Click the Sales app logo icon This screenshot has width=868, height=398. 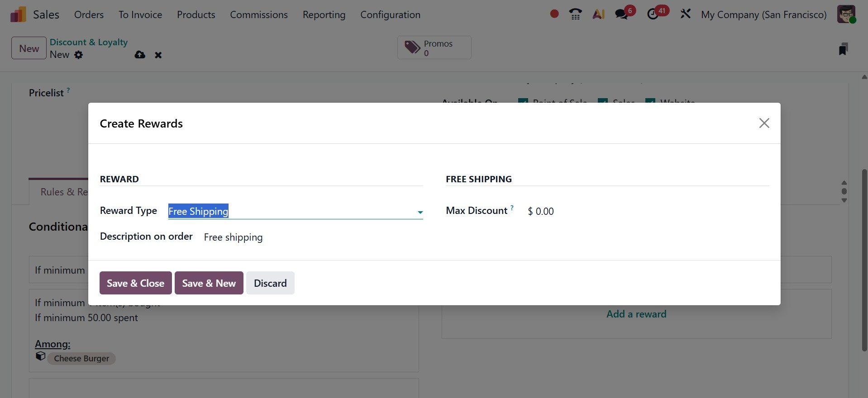click(x=18, y=14)
